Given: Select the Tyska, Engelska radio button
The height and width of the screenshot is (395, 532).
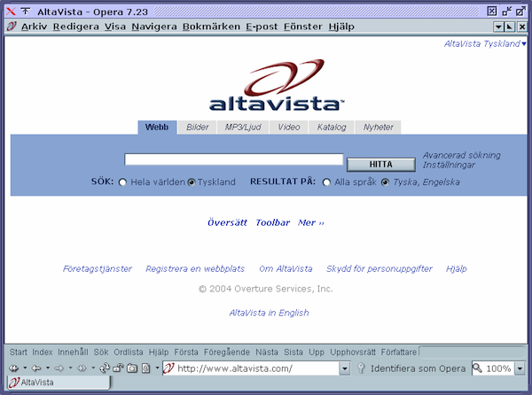Looking at the screenshot, I should pyautogui.click(x=385, y=182).
